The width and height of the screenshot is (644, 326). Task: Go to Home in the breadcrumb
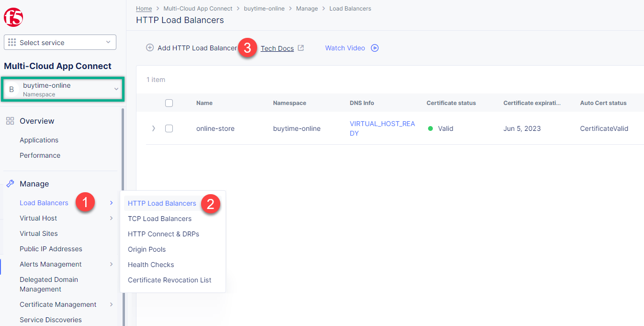tap(144, 9)
